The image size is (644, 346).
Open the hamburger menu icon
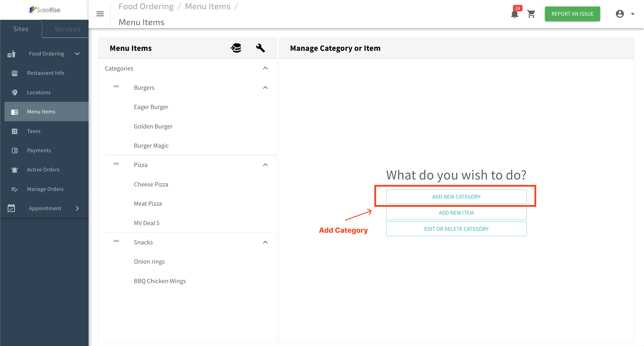pos(100,14)
